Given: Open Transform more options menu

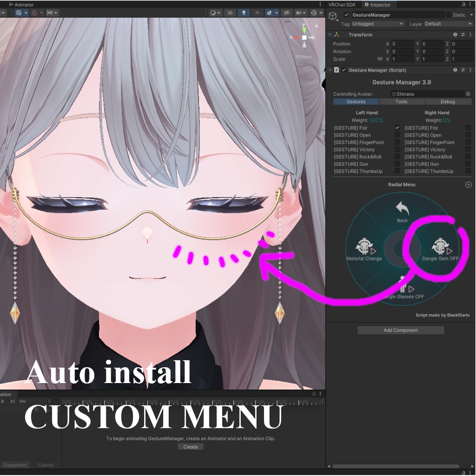Looking at the screenshot, I should (470, 34).
